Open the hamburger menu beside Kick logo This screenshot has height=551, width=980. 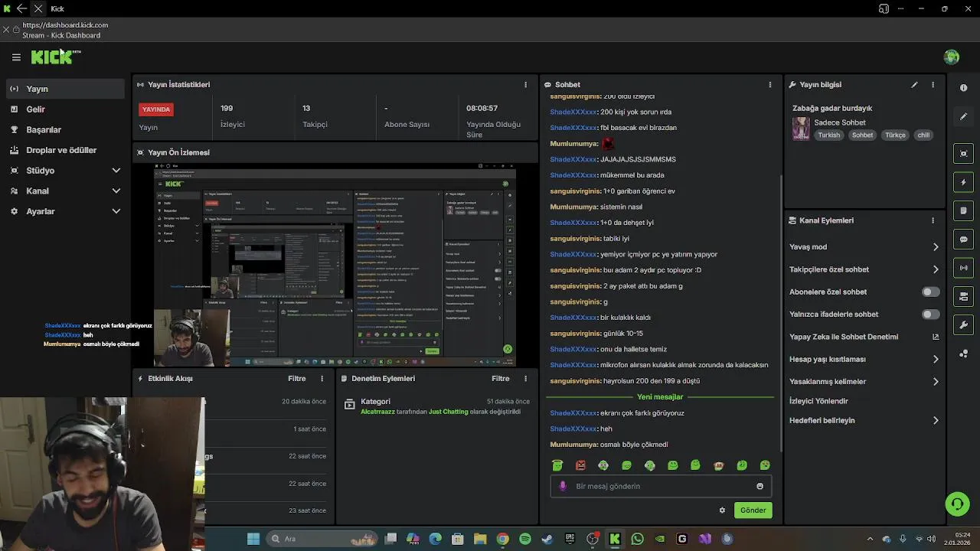(16, 57)
